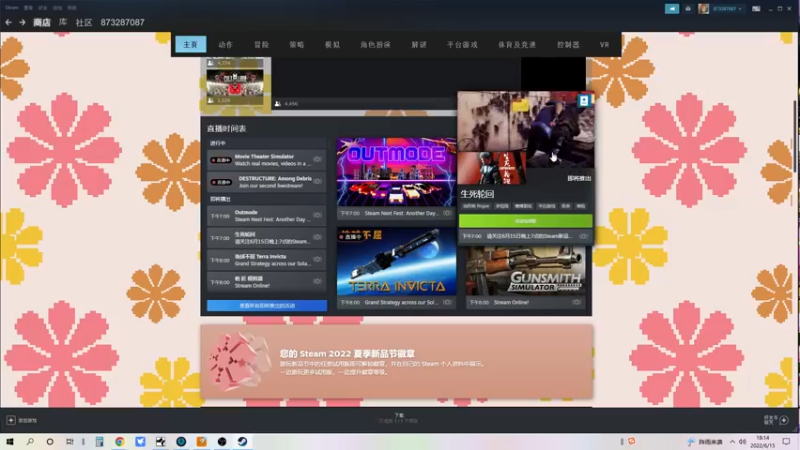This screenshot has height=450, width=800.
Task: Select the 动作 action genre tab
Action: point(226,44)
